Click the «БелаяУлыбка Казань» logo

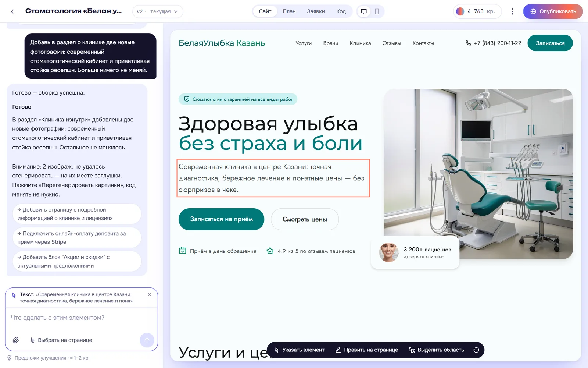click(x=222, y=43)
